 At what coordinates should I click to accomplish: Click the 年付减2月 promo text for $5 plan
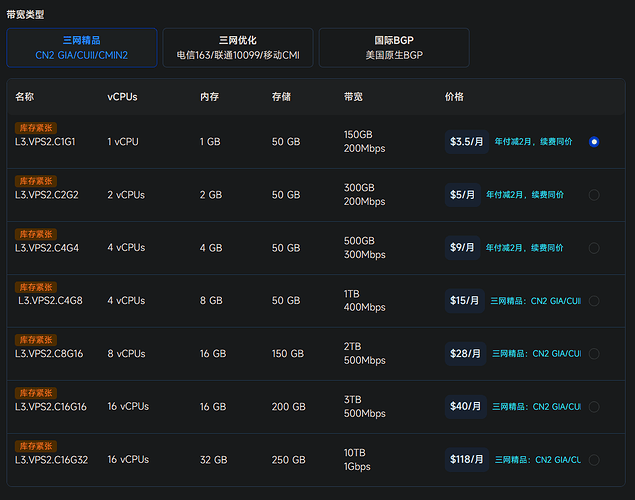[x=525, y=195]
